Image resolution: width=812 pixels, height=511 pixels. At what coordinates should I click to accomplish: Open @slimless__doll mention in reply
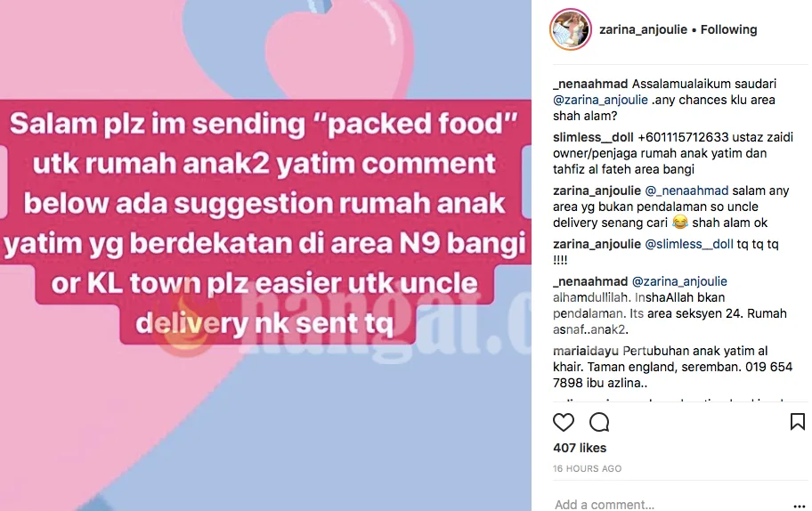pos(689,244)
